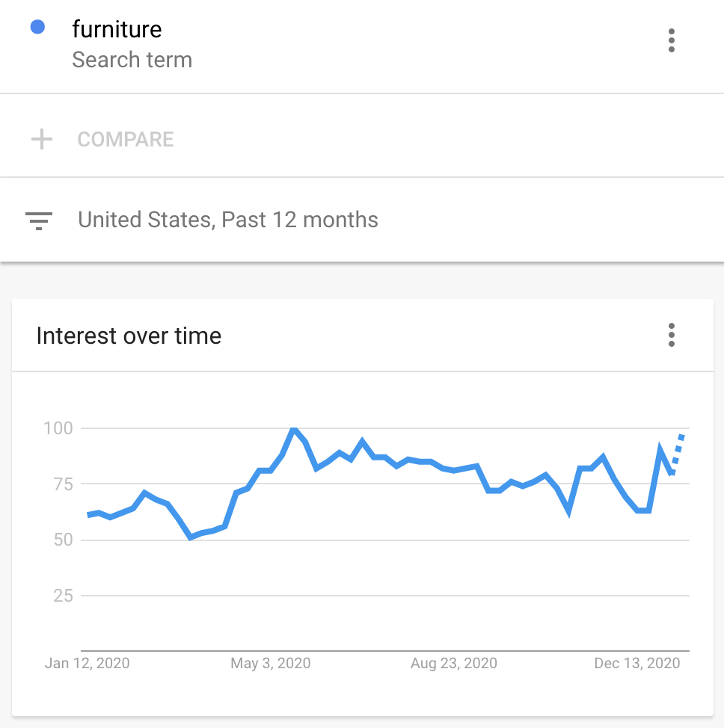
Task: Click the starting point of the trend line
Action: pos(88,515)
